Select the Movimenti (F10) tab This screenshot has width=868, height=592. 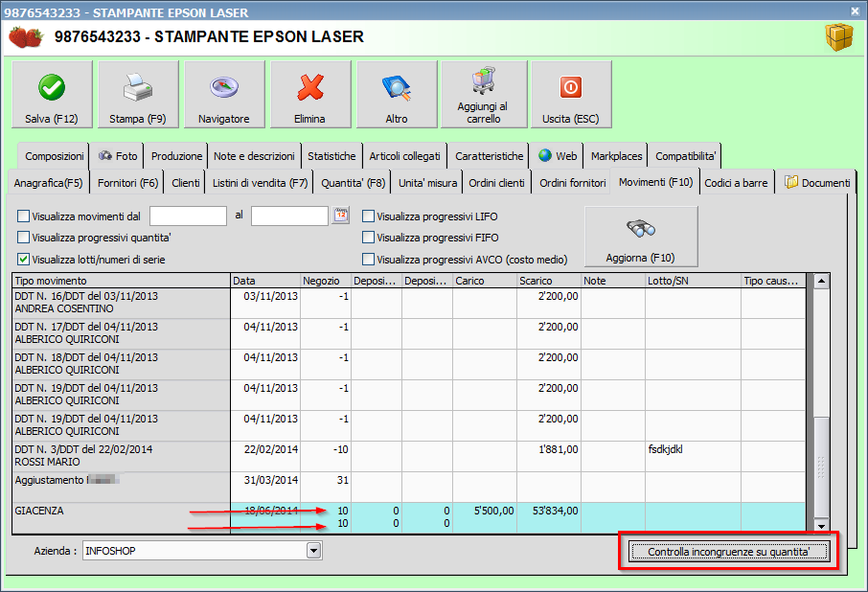[x=655, y=182]
